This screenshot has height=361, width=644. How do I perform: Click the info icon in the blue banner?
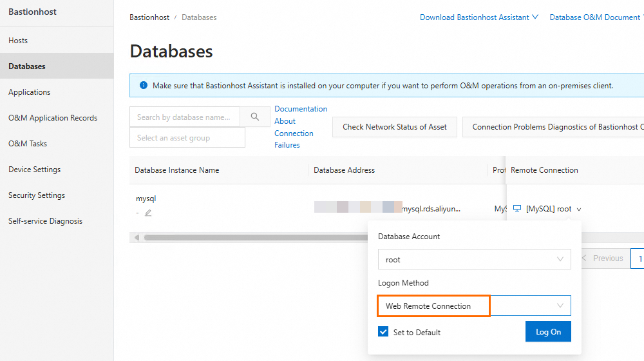tap(142, 85)
